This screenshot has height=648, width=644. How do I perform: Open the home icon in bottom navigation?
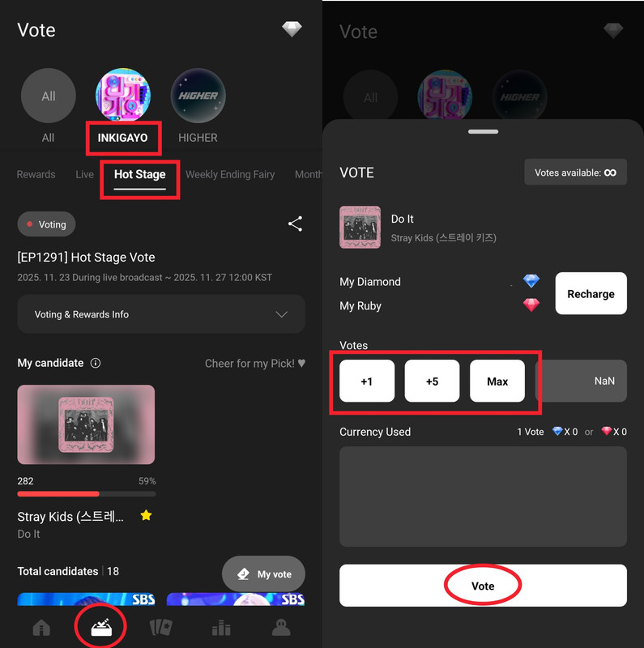41,628
